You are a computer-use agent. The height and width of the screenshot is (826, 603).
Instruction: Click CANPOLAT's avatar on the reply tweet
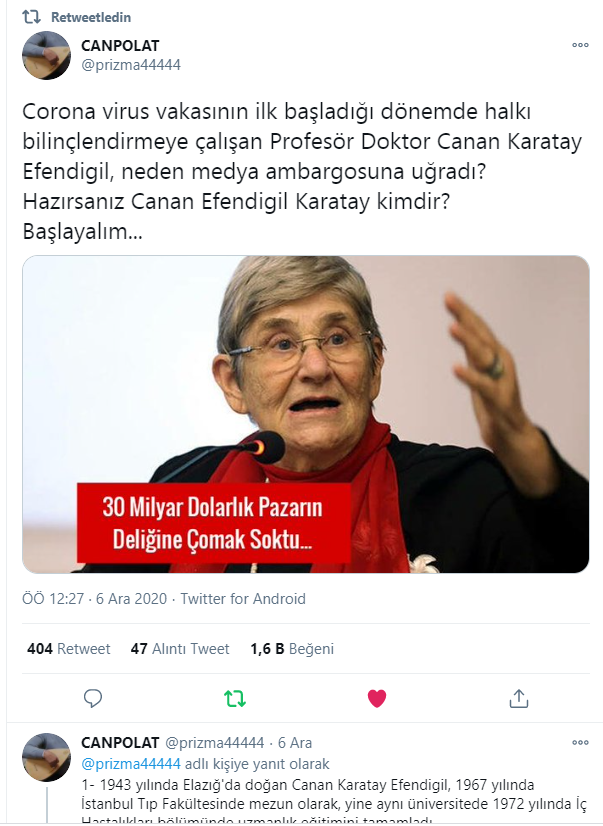tap(46, 757)
